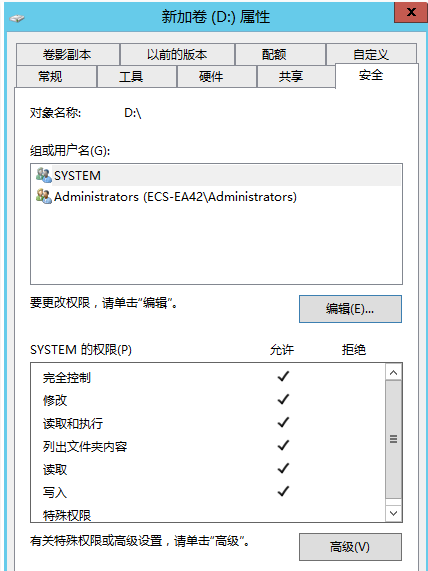This screenshot has width=428, height=571.
Task: Click the 修改 allow checkmark
Action: point(283,399)
